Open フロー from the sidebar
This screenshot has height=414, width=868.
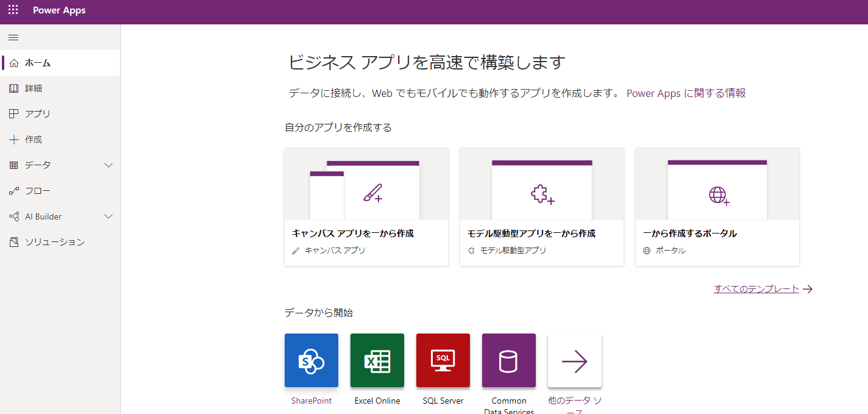pos(38,191)
